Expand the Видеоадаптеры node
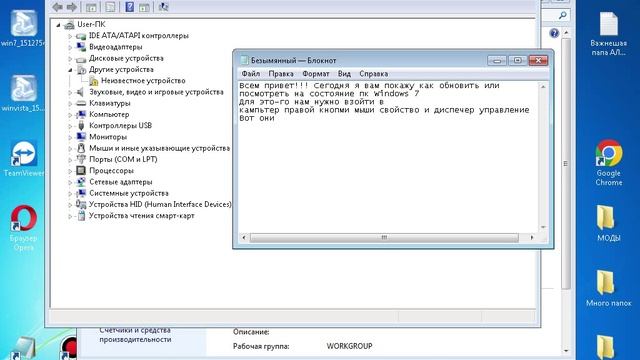 tap(70, 47)
